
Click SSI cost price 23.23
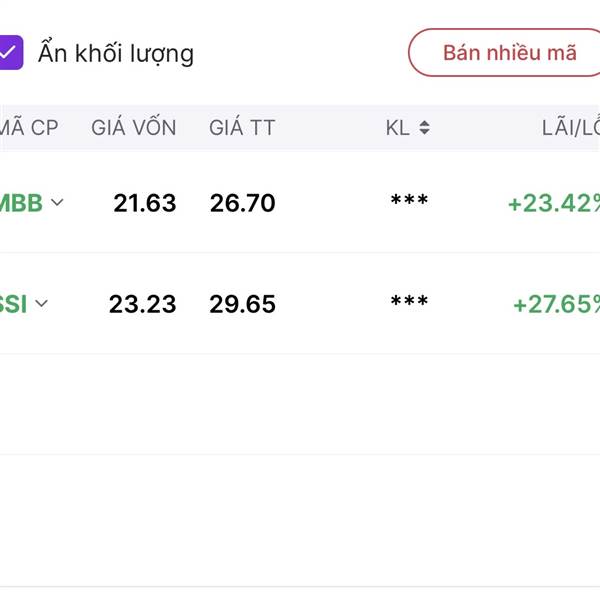pyautogui.click(x=142, y=304)
